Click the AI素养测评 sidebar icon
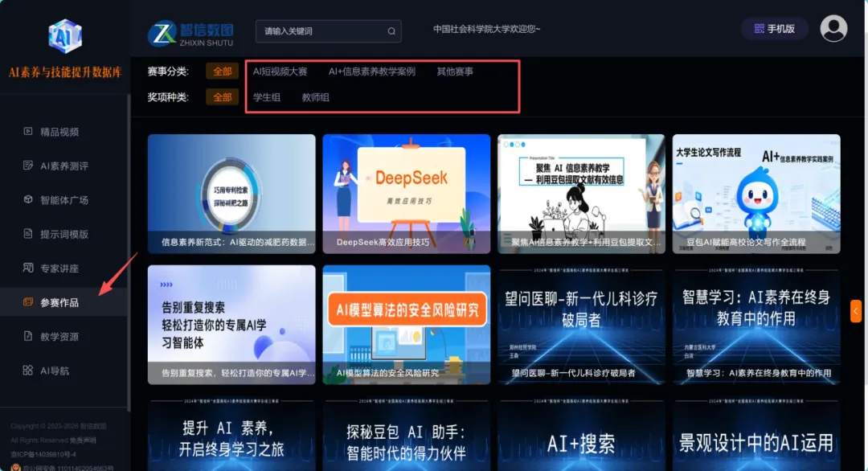The width and height of the screenshot is (868, 471). [x=27, y=166]
